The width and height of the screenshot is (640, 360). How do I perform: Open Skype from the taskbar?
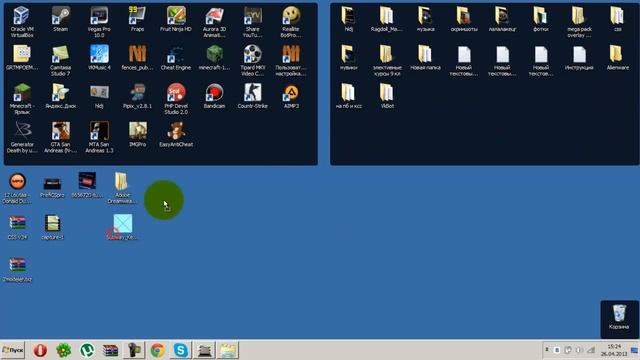coord(180,350)
